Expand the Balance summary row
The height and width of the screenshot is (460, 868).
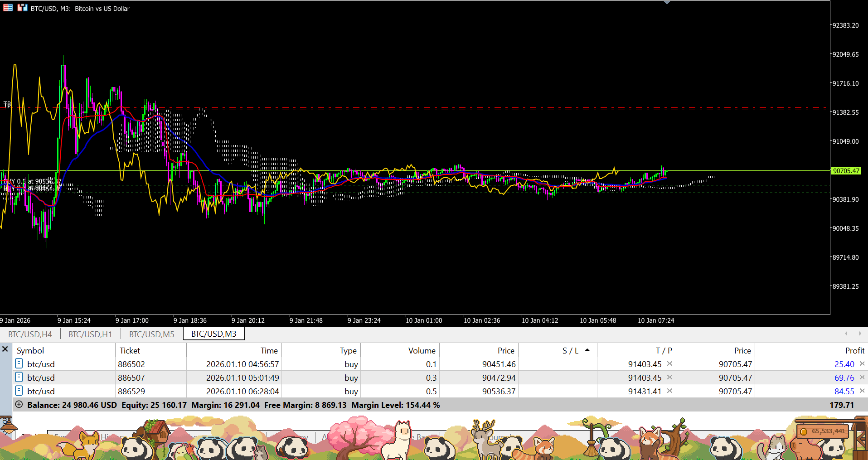pos(19,404)
